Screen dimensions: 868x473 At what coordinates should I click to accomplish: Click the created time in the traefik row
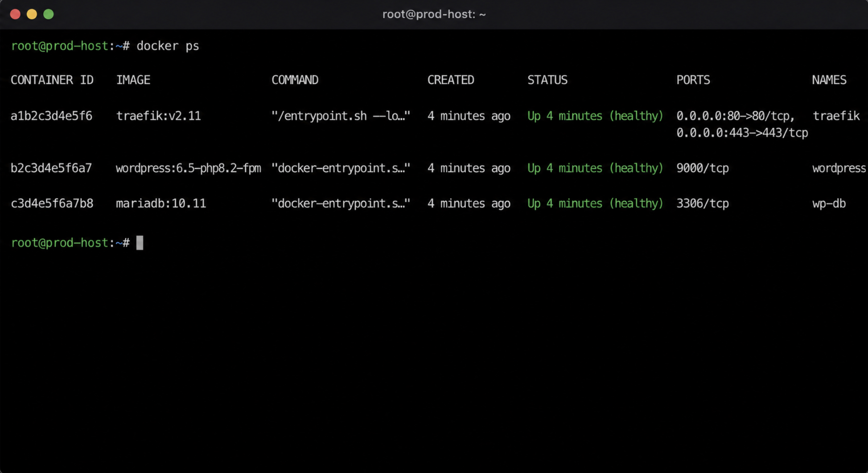pyautogui.click(x=469, y=116)
